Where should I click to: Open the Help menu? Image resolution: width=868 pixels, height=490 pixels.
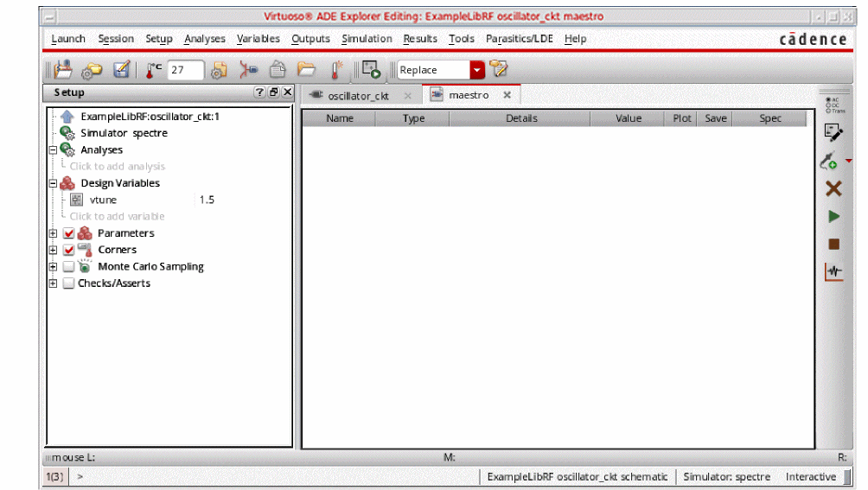click(x=575, y=39)
